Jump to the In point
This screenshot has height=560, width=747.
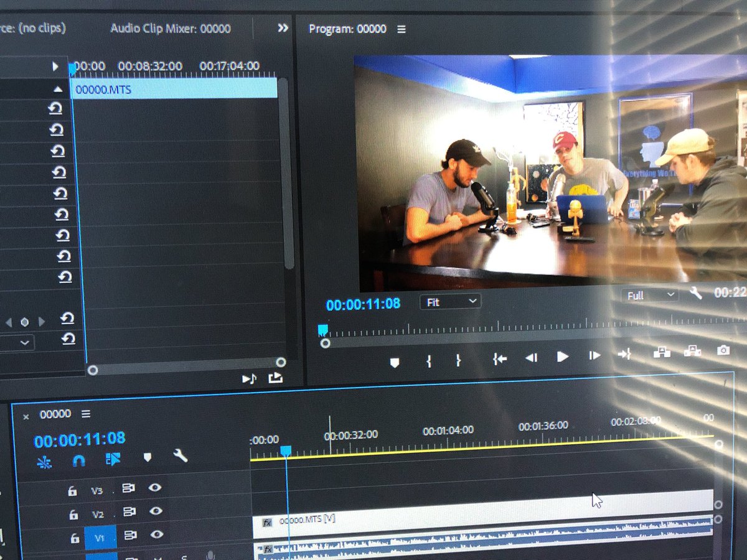(x=499, y=358)
